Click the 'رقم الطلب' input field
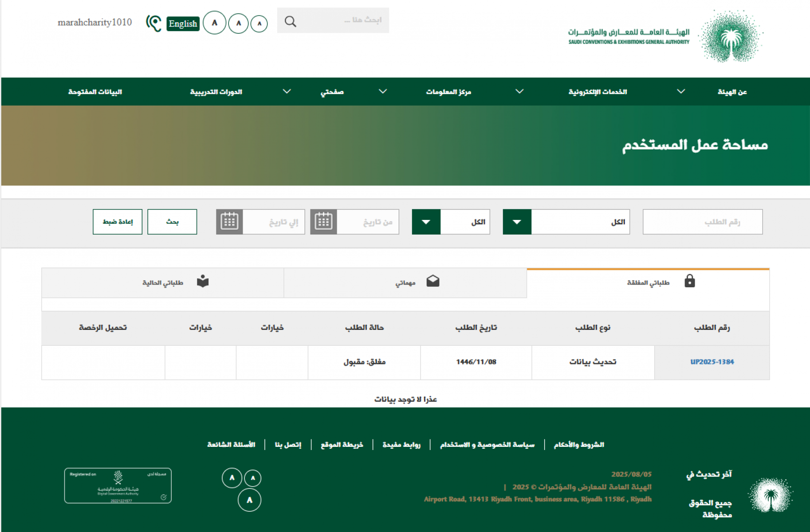The height and width of the screenshot is (532, 810). 702,222
